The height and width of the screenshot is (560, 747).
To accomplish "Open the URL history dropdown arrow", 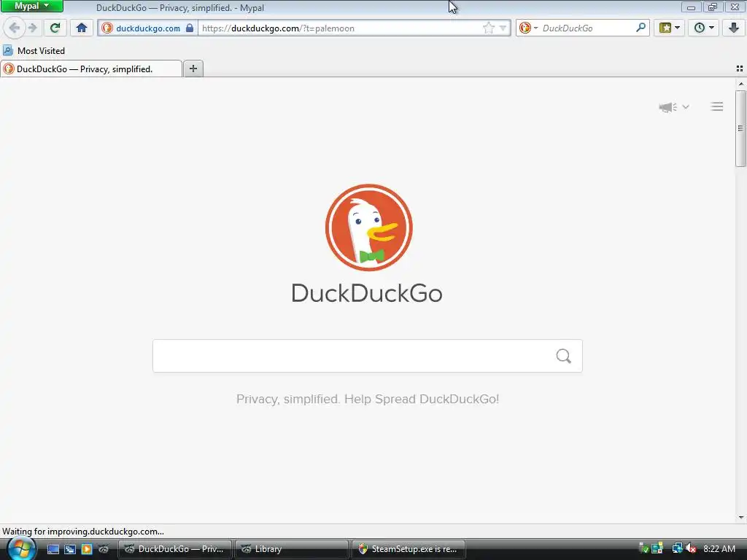I will pos(503,28).
